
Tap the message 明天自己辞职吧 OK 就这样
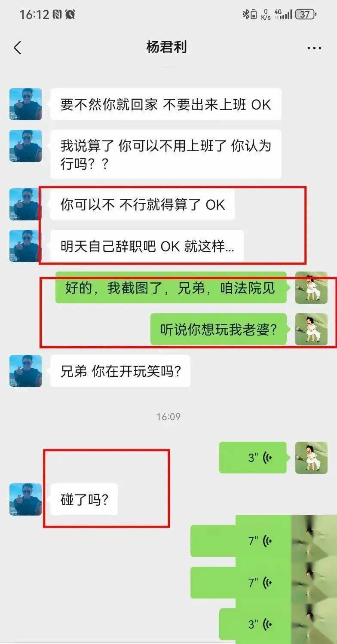[147, 246]
